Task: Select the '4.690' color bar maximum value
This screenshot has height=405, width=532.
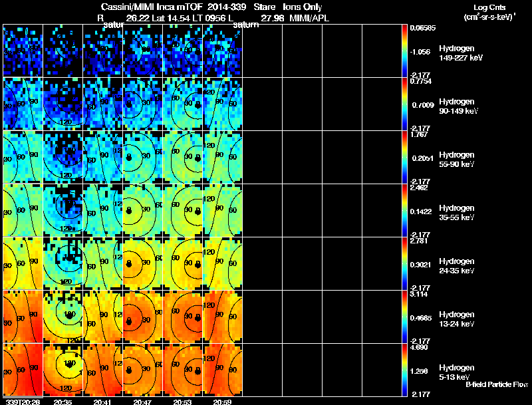Action: click(420, 347)
